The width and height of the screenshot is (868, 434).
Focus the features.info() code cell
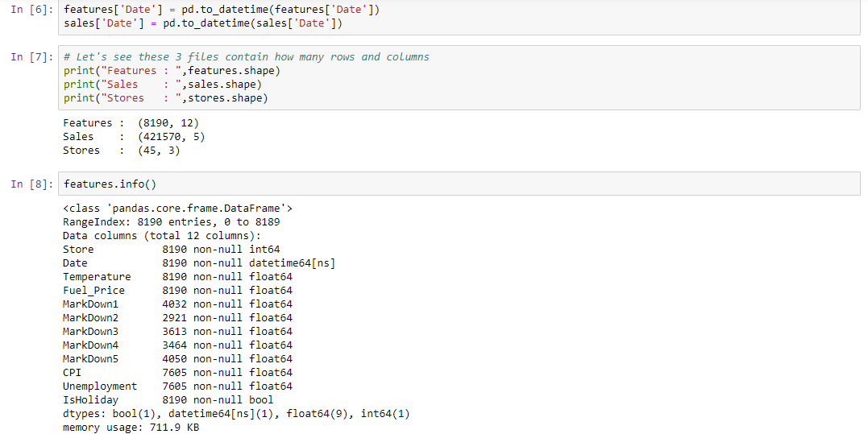coord(459,184)
